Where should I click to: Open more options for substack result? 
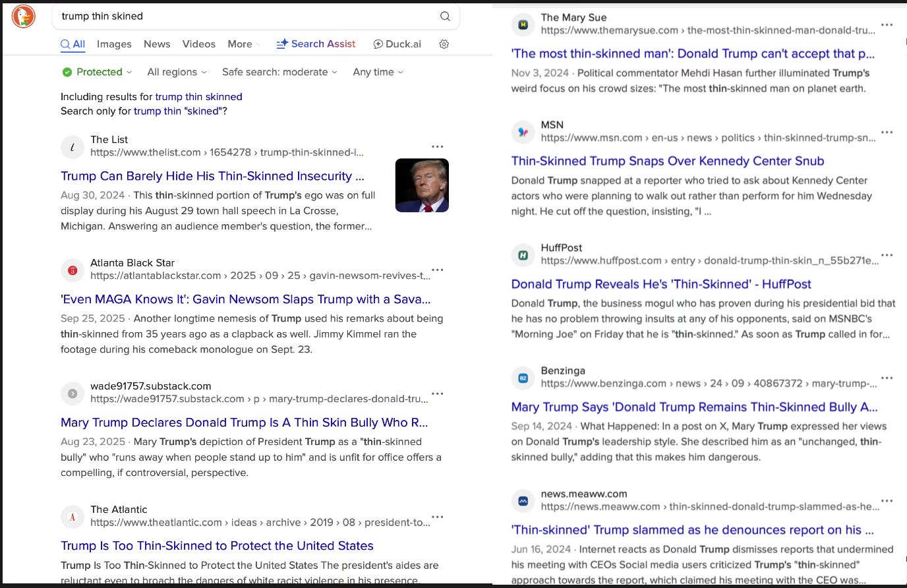click(438, 394)
